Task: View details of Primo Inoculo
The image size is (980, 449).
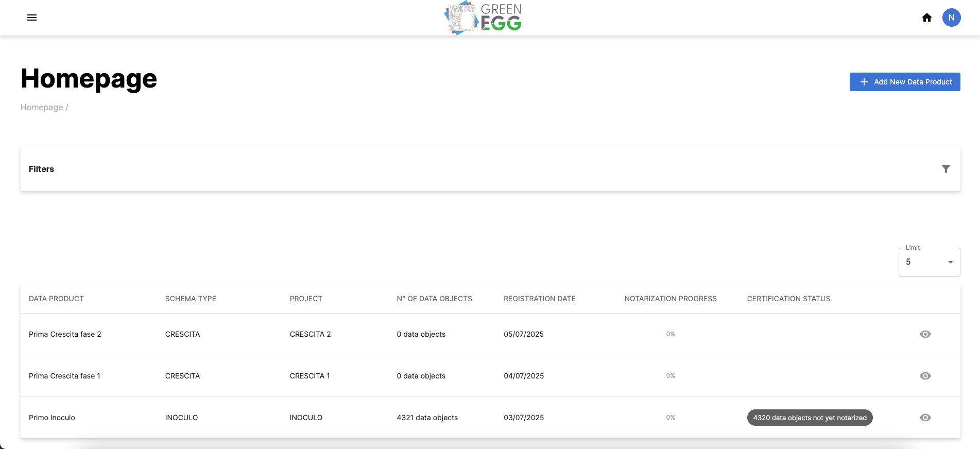Action: point(925,418)
